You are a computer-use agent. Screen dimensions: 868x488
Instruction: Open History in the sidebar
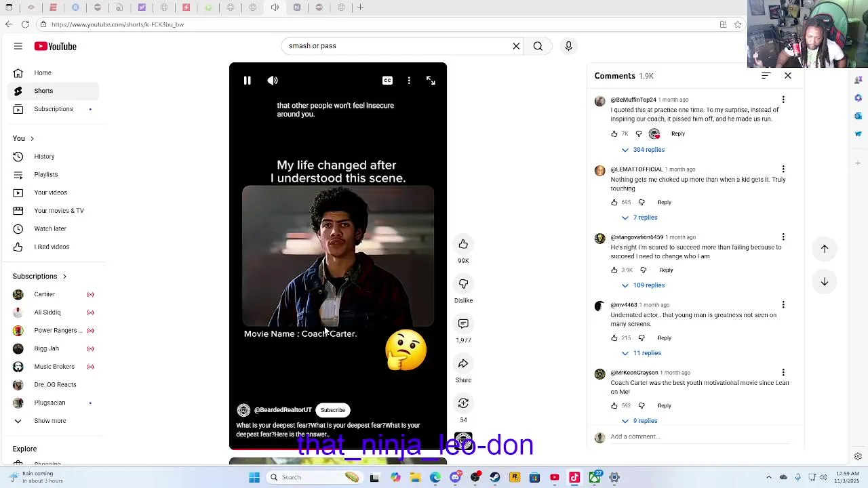click(53, 157)
